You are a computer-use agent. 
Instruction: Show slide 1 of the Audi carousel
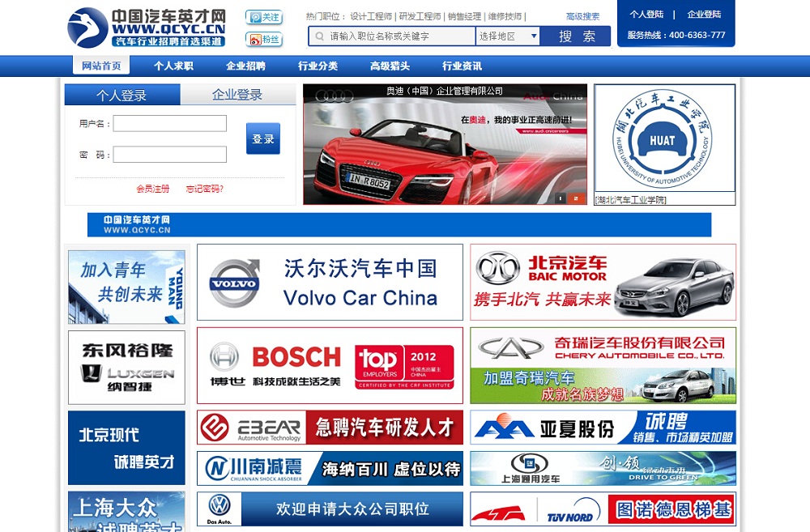561,198
